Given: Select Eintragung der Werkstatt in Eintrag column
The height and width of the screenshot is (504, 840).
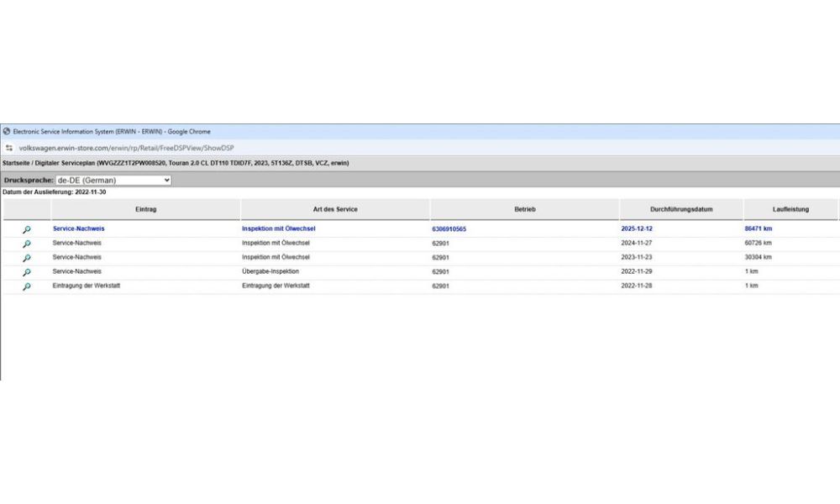Looking at the screenshot, I should pos(87,286).
